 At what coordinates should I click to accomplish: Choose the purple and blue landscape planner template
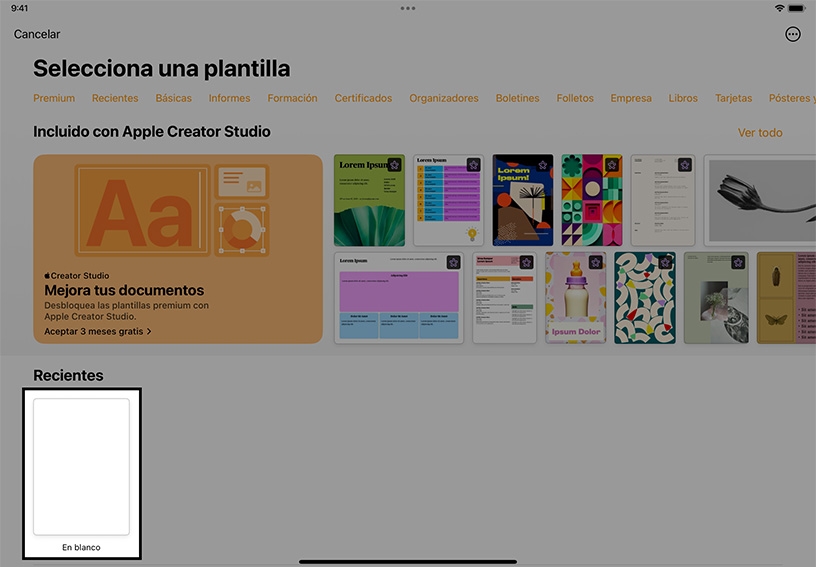pos(399,298)
